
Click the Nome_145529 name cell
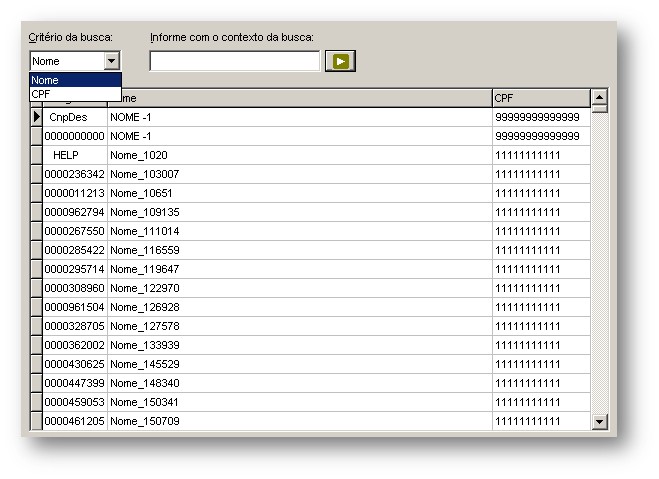(300, 364)
